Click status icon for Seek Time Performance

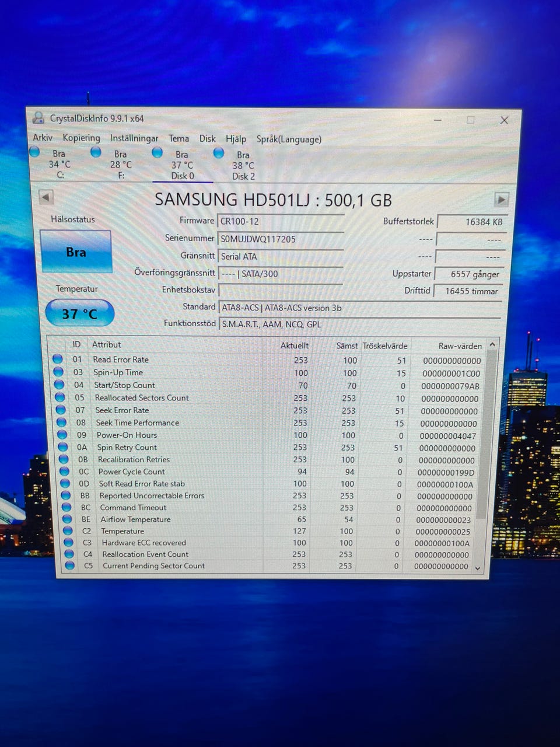61,422
